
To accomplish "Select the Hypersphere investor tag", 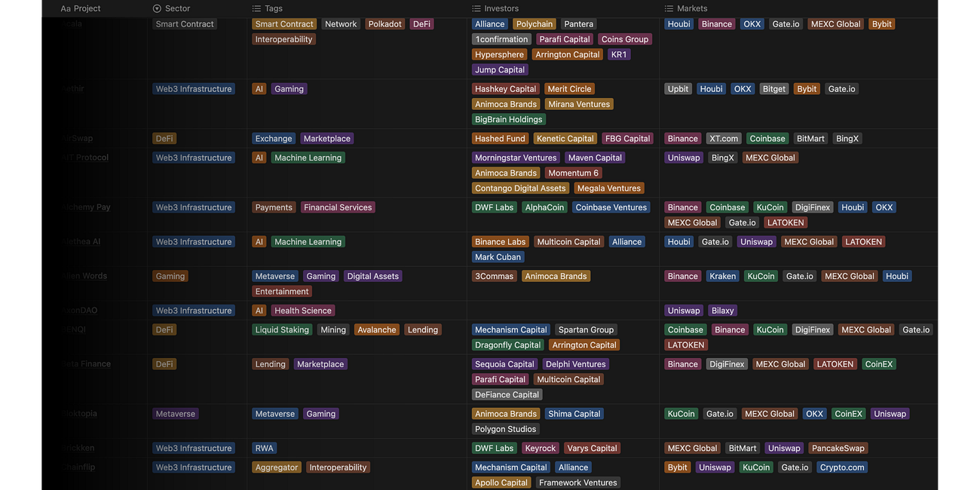I will [x=499, y=54].
